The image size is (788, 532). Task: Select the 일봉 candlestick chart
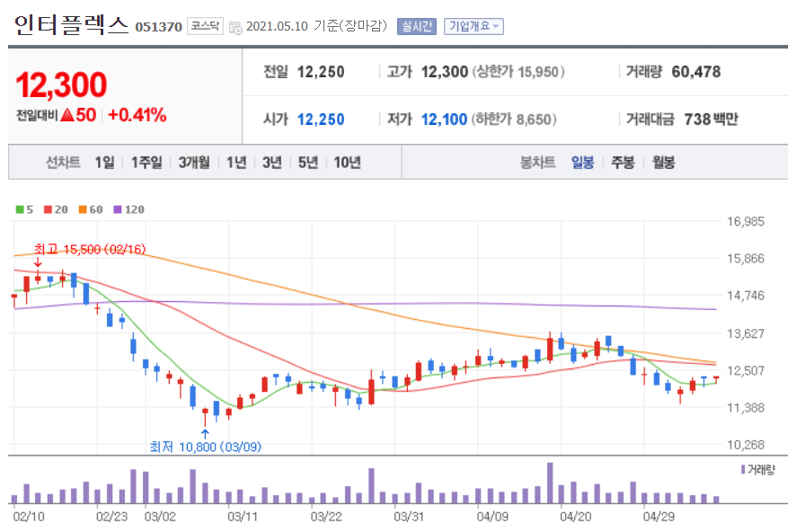click(582, 163)
